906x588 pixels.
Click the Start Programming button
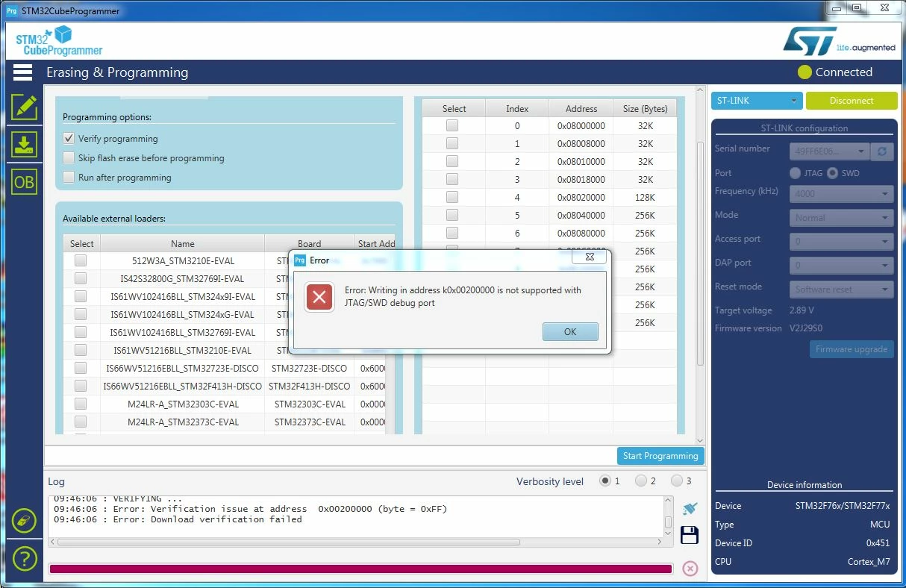click(x=660, y=456)
